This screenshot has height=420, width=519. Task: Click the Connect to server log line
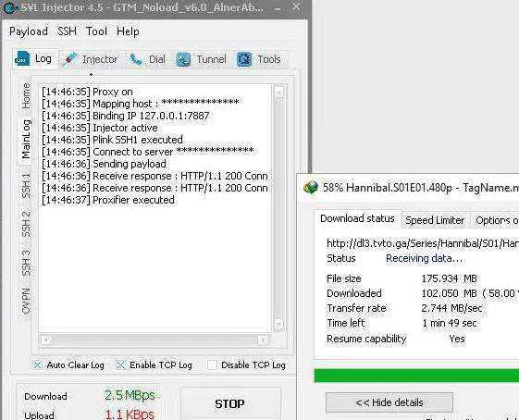tap(148, 152)
